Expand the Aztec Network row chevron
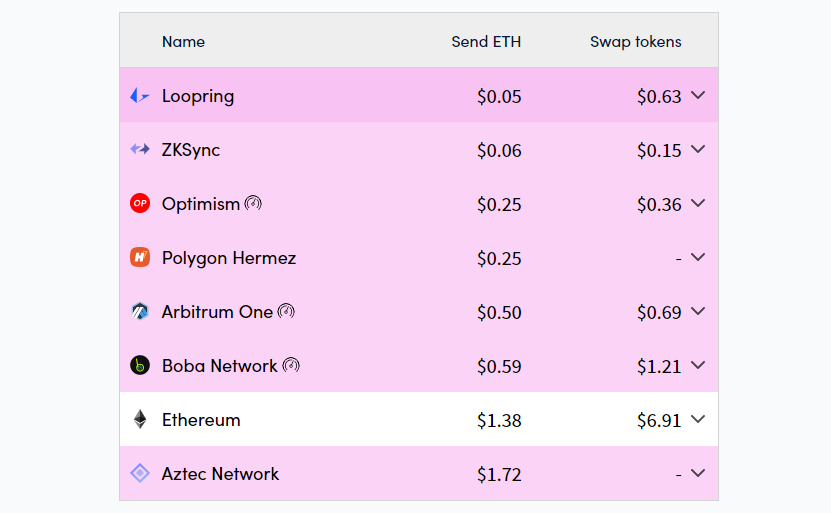831x513 pixels. [x=698, y=474]
